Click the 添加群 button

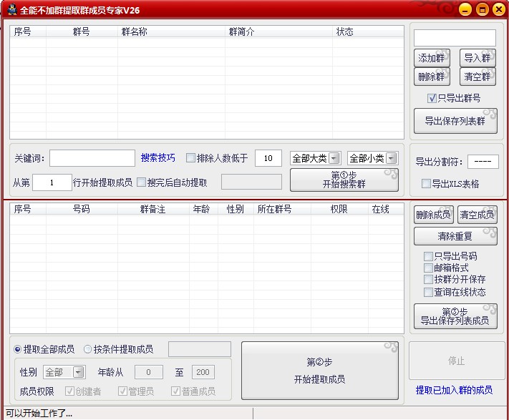coord(432,58)
